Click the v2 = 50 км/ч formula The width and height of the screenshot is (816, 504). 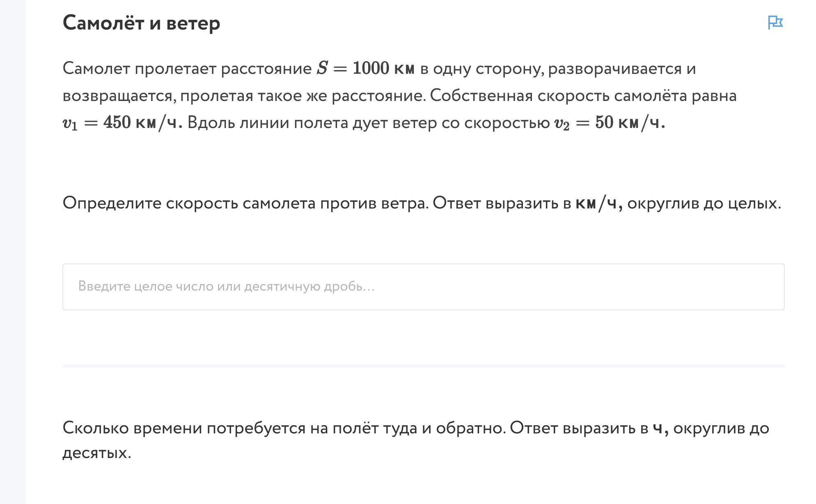[x=610, y=123]
